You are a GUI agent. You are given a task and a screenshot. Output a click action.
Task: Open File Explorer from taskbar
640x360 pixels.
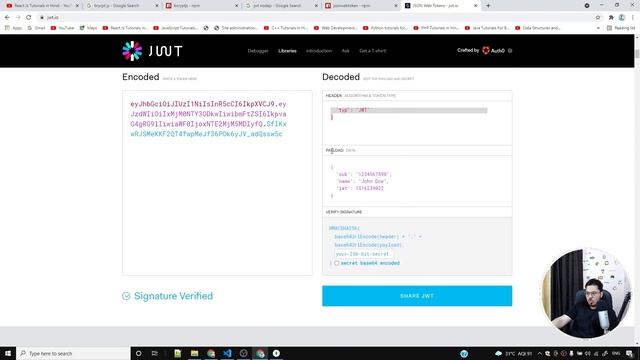194,353
